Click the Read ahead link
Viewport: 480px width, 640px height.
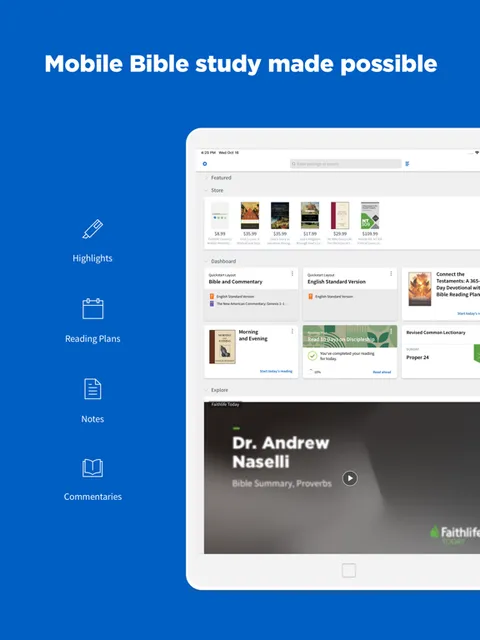pyautogui.click(x=382, y=372)
